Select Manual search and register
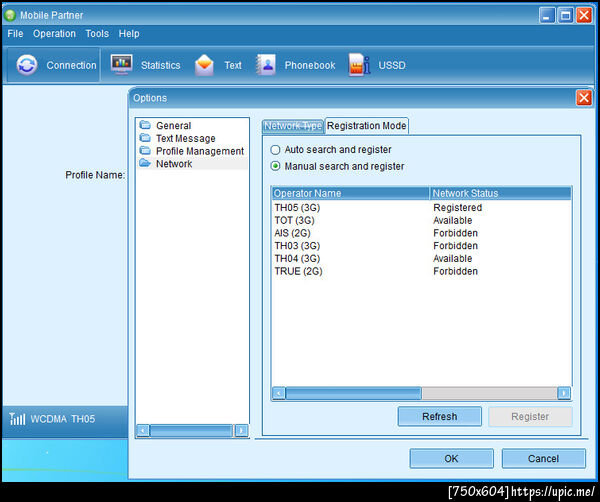The image size is (600, 502). pos(275,166)
